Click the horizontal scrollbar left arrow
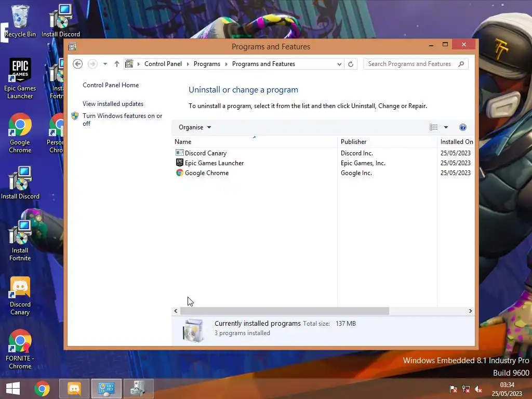This screenshot has width=532, height=399. (176, 311)
